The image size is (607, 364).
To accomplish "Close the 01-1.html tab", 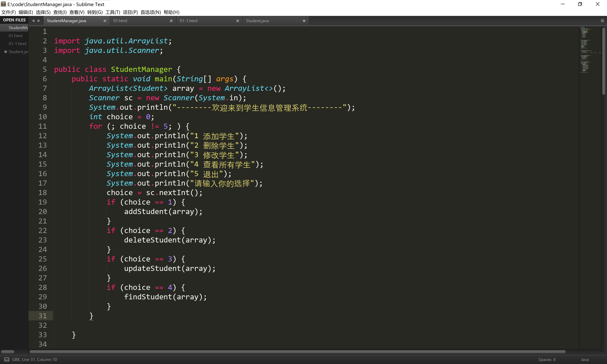I will pyautogui.click(x=237, y=21).
